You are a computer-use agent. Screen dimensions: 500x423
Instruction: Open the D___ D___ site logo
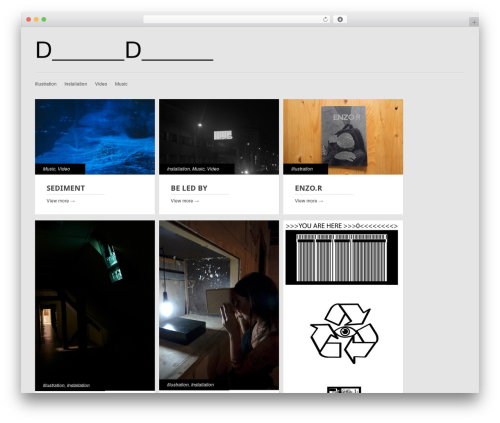pos(124,51)
